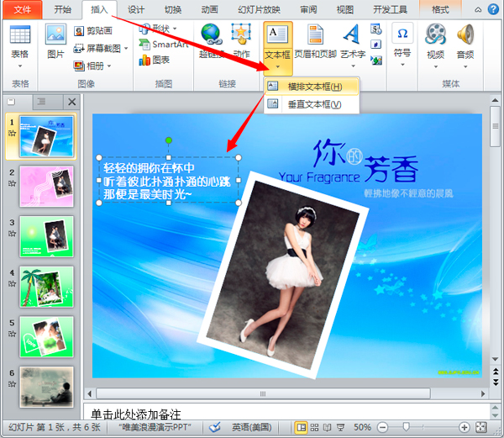Select slide 6 thumbnail
The width and height of the screenshot is (504, 438).
point(46,387)
